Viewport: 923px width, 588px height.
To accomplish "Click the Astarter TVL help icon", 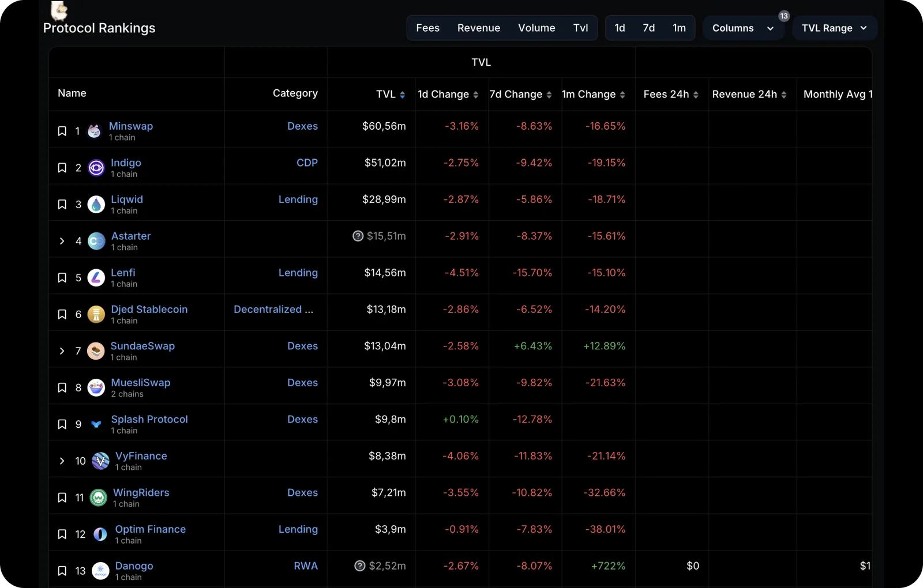I will (358, 236).
